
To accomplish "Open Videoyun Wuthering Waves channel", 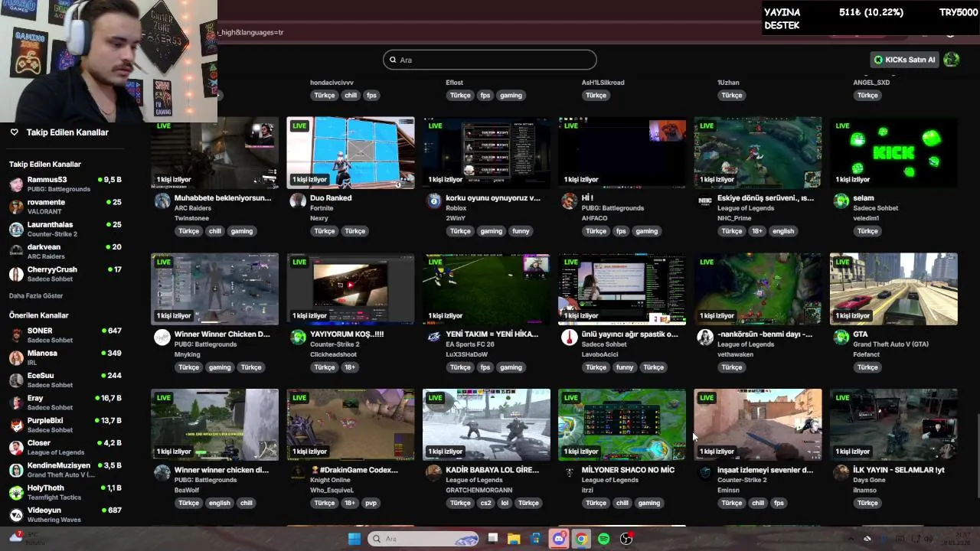I will (65, 514).
